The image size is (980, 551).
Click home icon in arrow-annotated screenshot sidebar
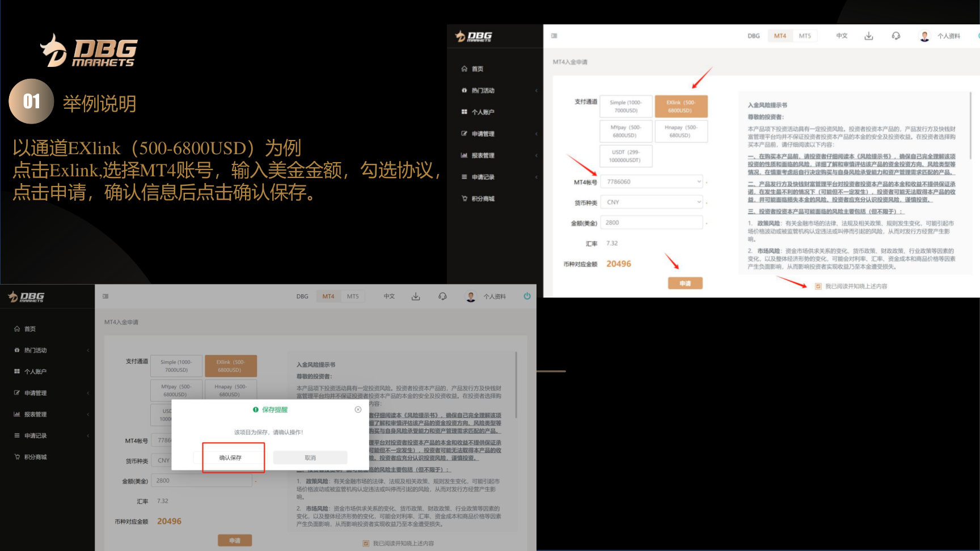point(464,69)
